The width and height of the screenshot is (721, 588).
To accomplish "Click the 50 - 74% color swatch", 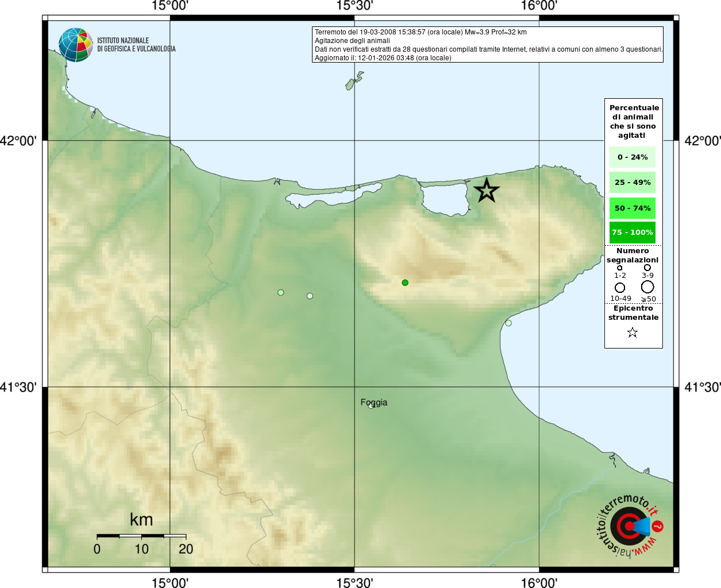I will 633,208.
